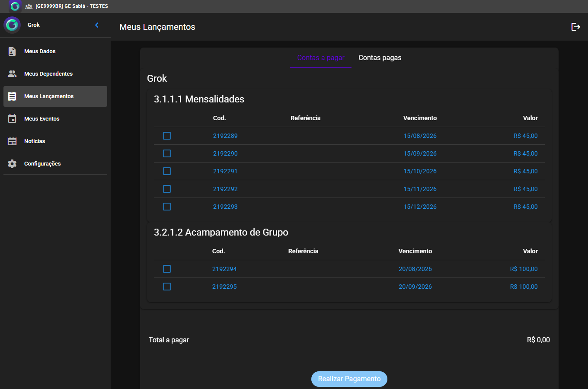588x389 pixels.
Task: Open the Contas pagas tab
Action: 380,58
